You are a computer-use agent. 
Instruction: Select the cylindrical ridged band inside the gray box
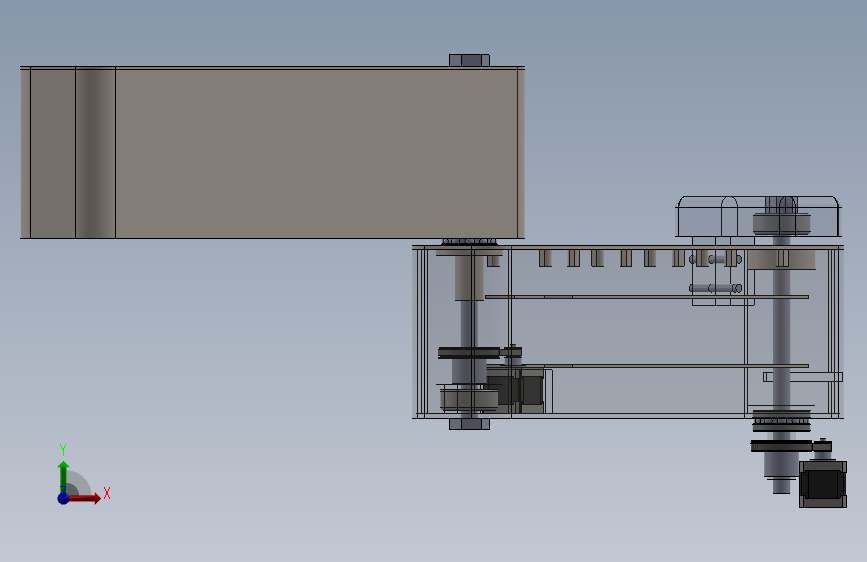(x=95, y=153)
